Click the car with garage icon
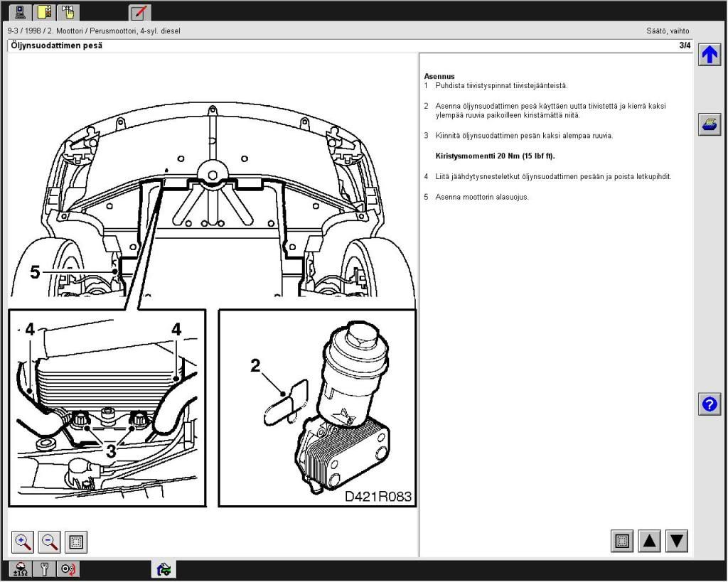Viewport: 728px width, 582px height. tap(164, 569)
